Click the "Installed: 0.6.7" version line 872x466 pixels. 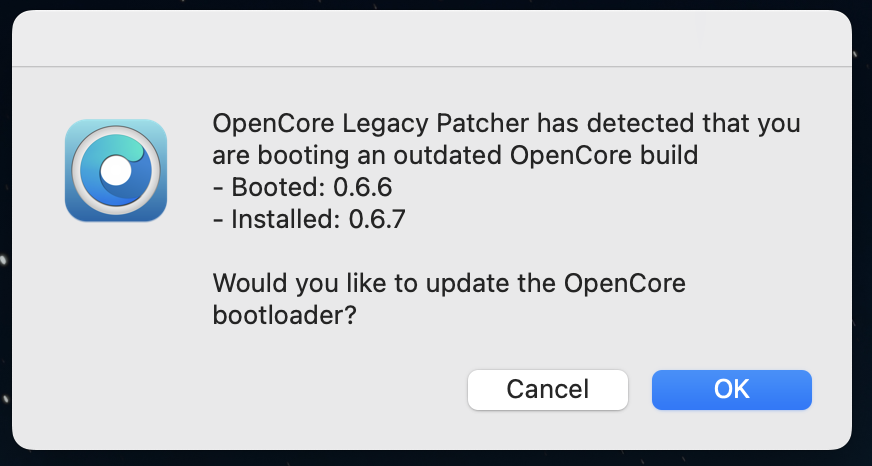pyautogui.click(x=309, y=219)
